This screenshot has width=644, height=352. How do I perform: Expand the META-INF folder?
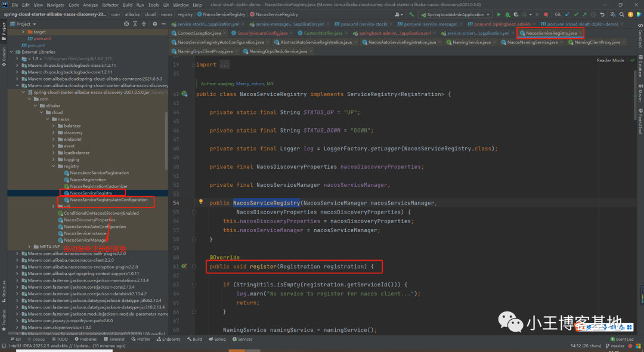(x=29, y=247)
